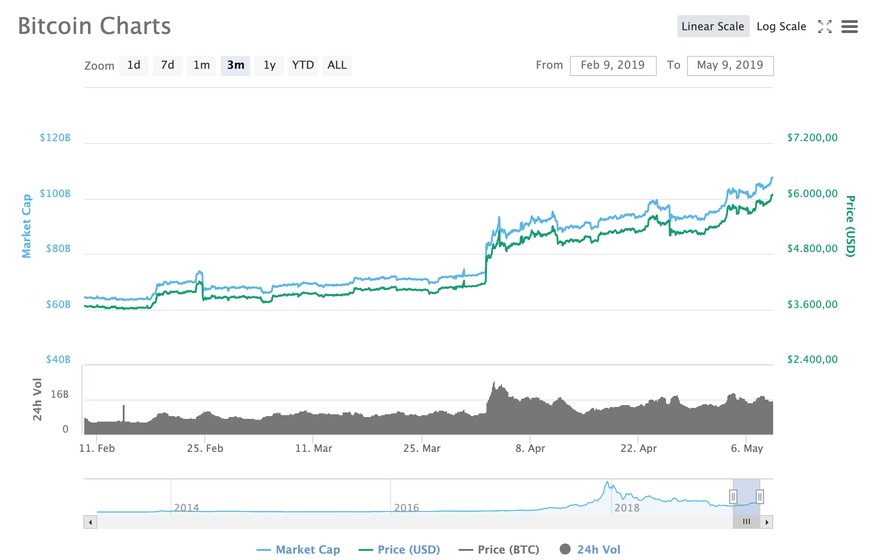Toggle Price (BTC) series in legend

[499, 549]
